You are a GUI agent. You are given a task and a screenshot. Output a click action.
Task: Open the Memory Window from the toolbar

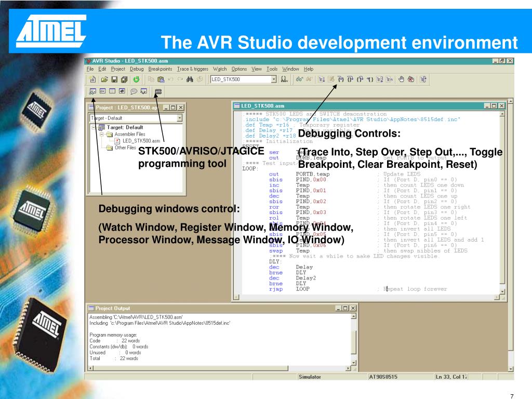pos(112,91)
